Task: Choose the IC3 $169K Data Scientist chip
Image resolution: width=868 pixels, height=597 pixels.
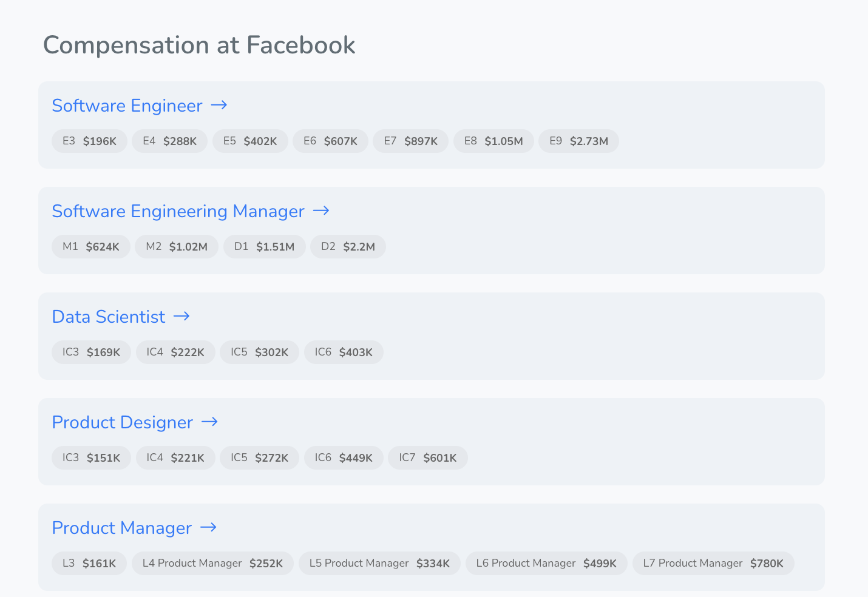Action: 91,352
